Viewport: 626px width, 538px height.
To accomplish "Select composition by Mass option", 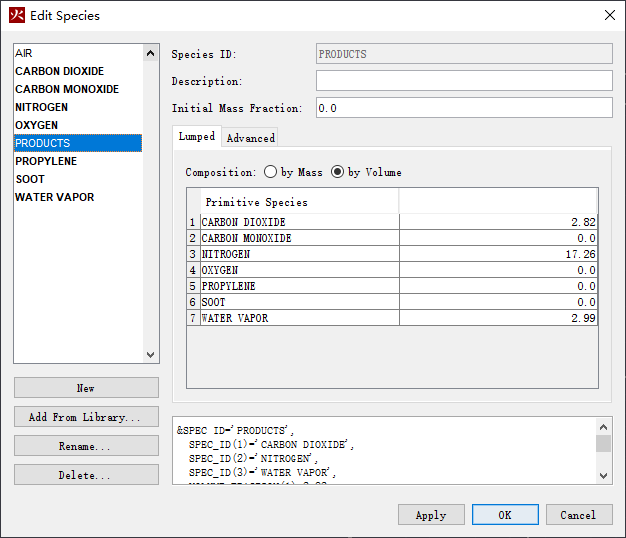I will (271, 172).
